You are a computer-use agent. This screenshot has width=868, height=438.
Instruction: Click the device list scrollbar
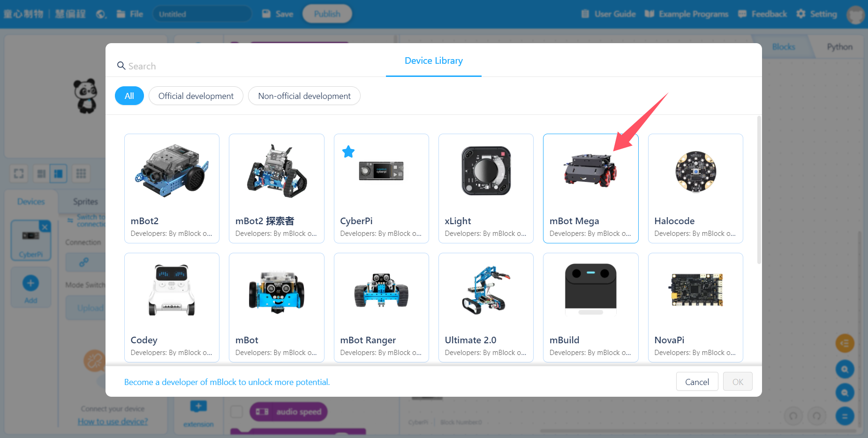point(759,190)
